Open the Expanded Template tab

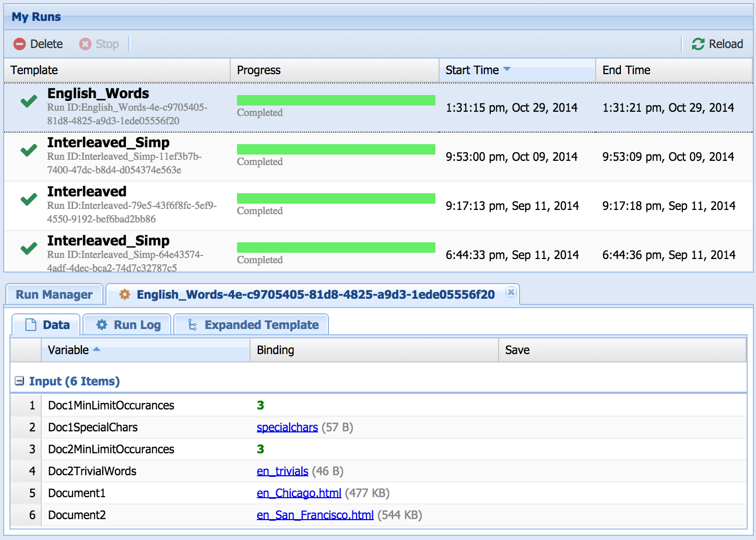pyautogui.click(x=261, y=325)
